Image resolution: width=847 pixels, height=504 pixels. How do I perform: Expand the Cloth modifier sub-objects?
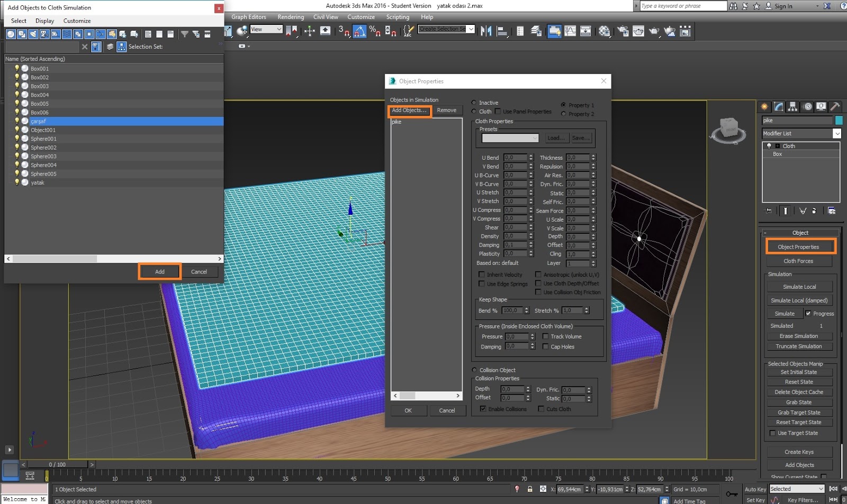click(777, 146)
